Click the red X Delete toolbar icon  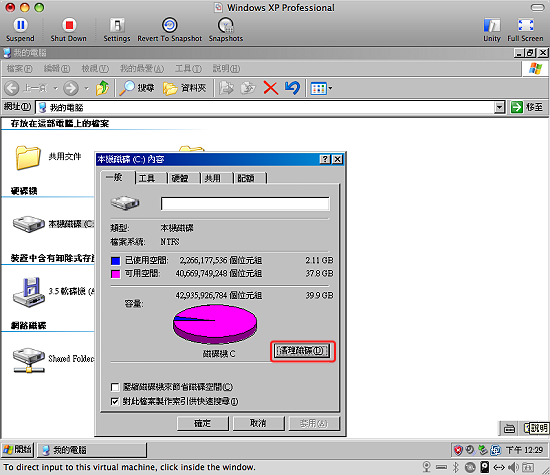270,88
